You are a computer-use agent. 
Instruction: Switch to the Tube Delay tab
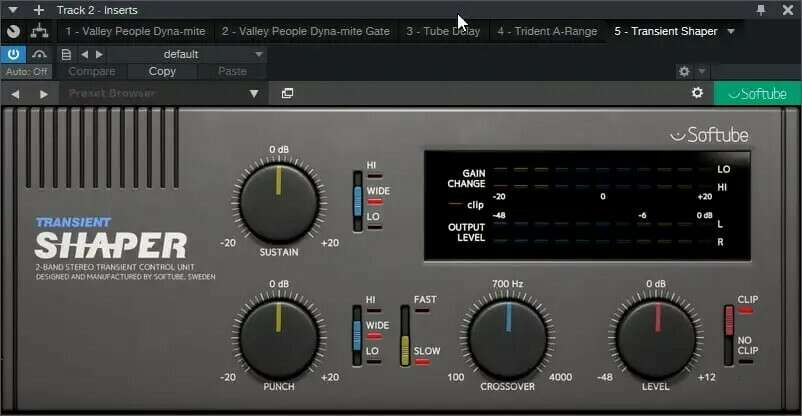443,31
